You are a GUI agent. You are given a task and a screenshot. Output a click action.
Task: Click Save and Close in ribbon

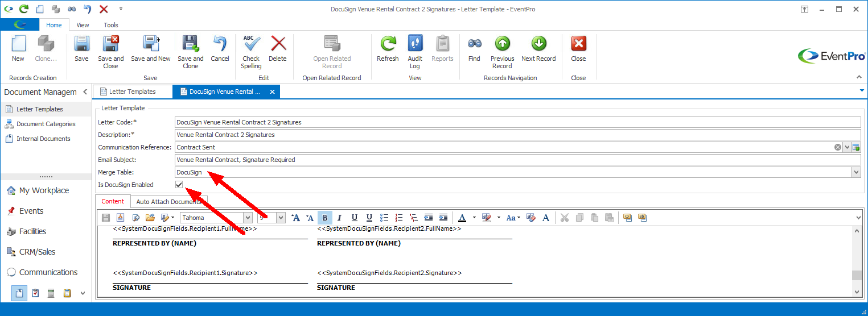(x=110, y=52)
